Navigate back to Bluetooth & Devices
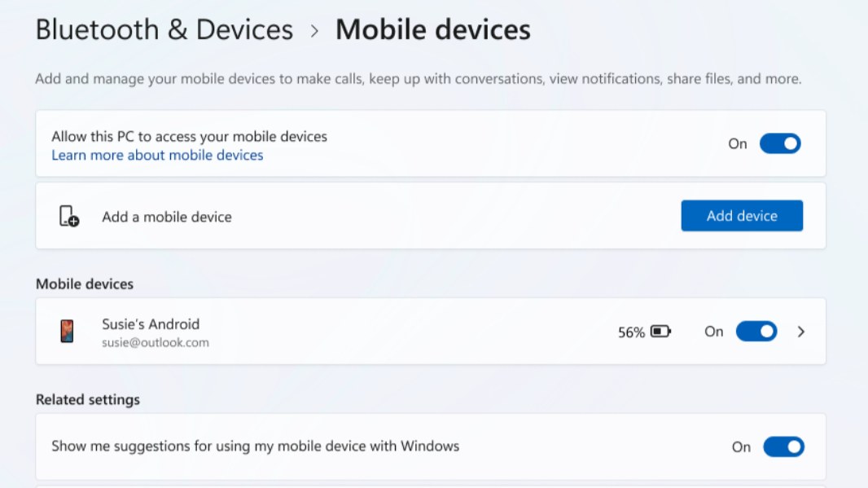This screenshot has height=488, width=868. [x=163, y=30]
